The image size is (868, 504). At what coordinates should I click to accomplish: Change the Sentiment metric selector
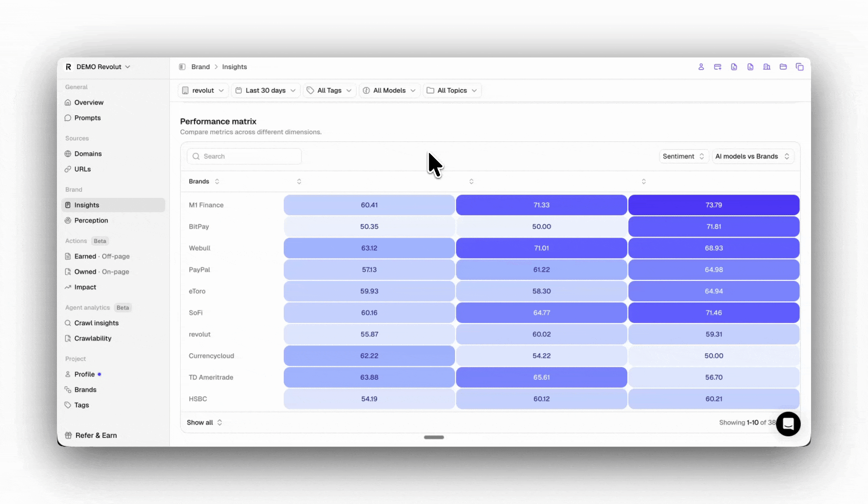click(684, 156)
